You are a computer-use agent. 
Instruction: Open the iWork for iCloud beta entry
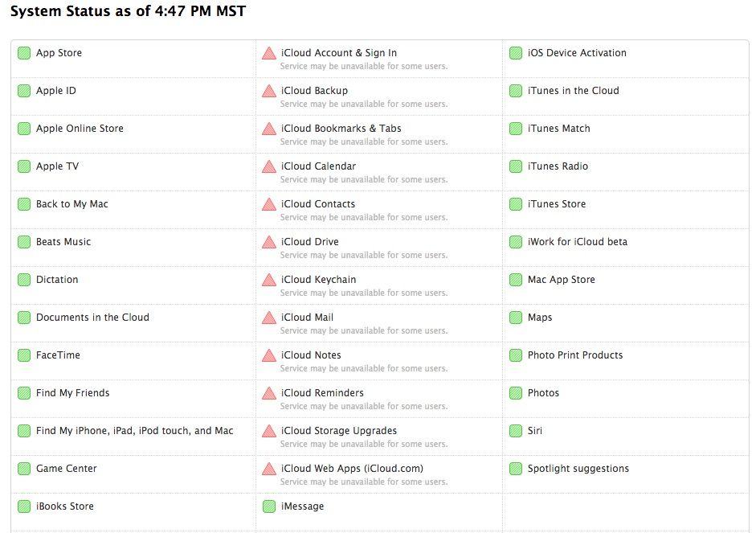click(577, 242)
